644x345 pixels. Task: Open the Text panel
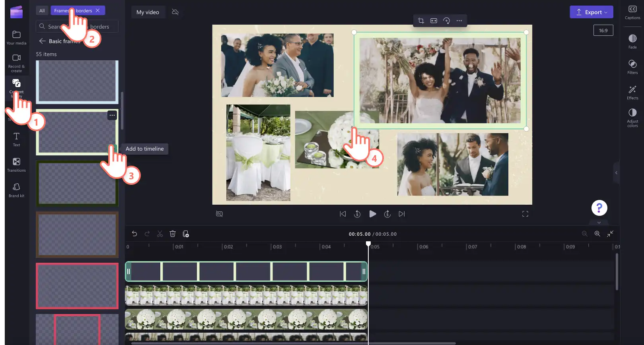(x=16, y=140)
